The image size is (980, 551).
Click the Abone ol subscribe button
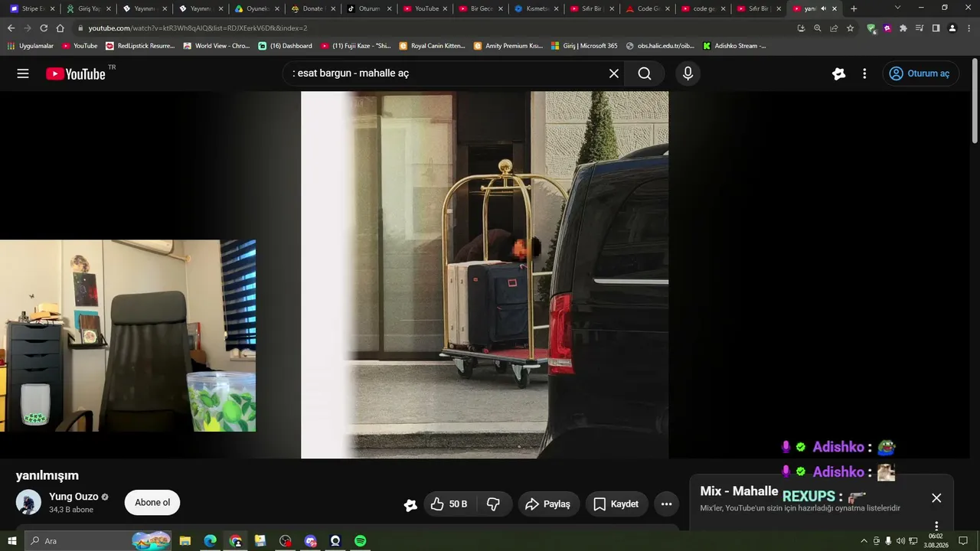152,503
